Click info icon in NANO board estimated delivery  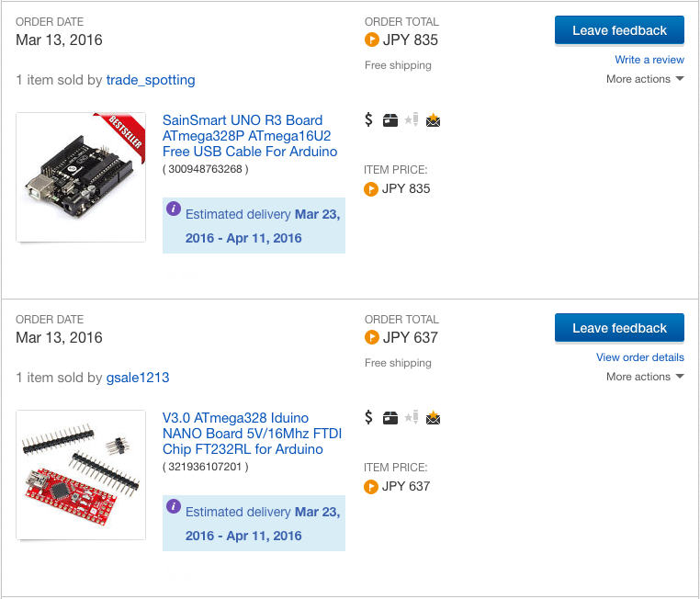coord(174,506)
